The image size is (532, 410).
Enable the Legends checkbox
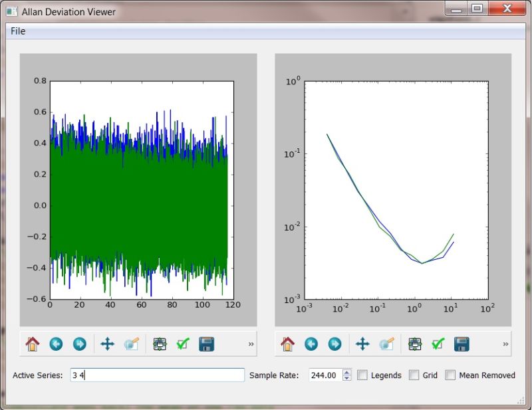362,375
